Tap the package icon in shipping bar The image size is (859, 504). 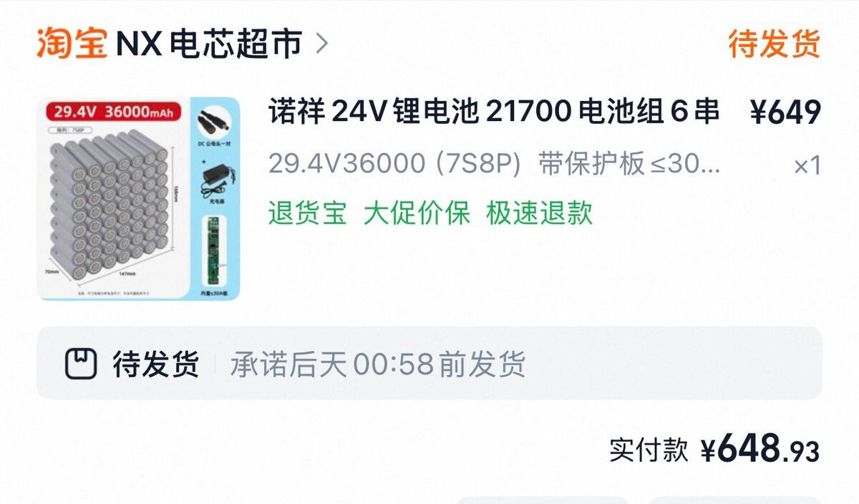pyautogui.click(x=81, y=364)
